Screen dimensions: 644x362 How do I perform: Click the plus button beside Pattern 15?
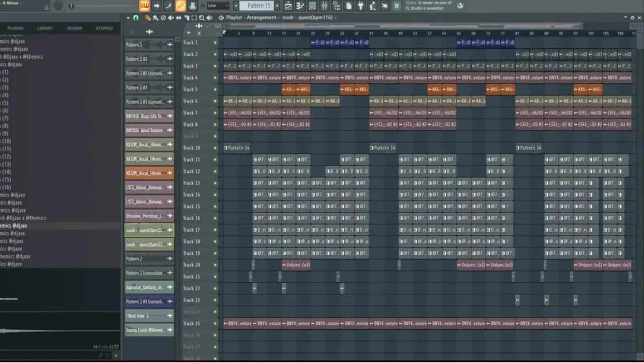click(277, 6)
